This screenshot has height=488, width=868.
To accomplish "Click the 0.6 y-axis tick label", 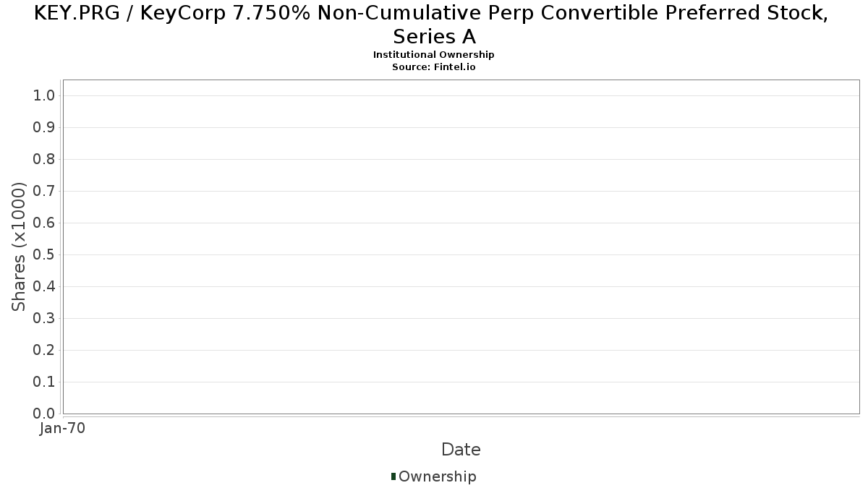I will tap(44, 223).
